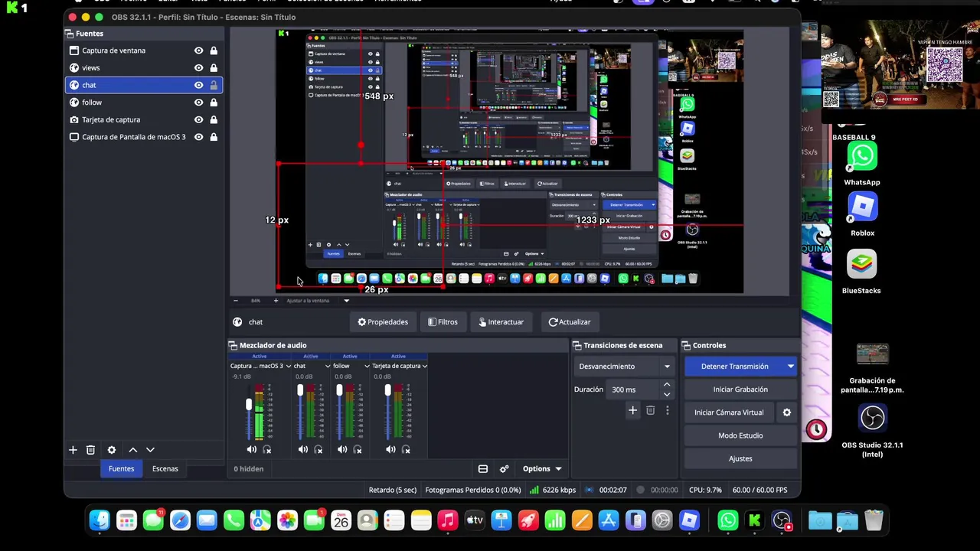This screenshot has width=980, height=551.
Task: Unlock the follow source
Action: [x=214, y=102]
